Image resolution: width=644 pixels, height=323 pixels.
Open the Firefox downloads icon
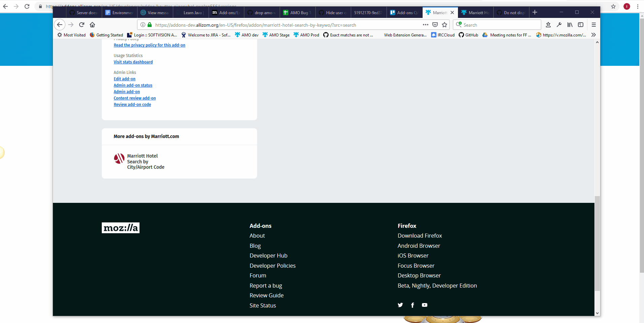pos(548,25)
